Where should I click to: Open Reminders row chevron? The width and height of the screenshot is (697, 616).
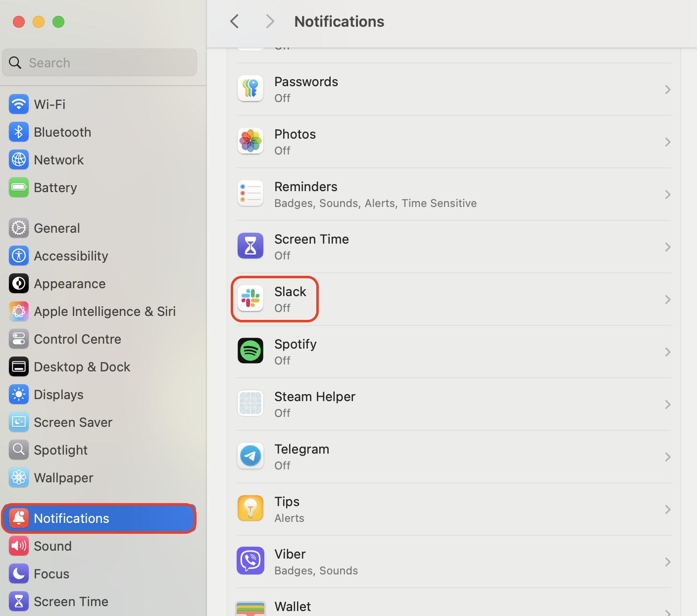(668, 195)
